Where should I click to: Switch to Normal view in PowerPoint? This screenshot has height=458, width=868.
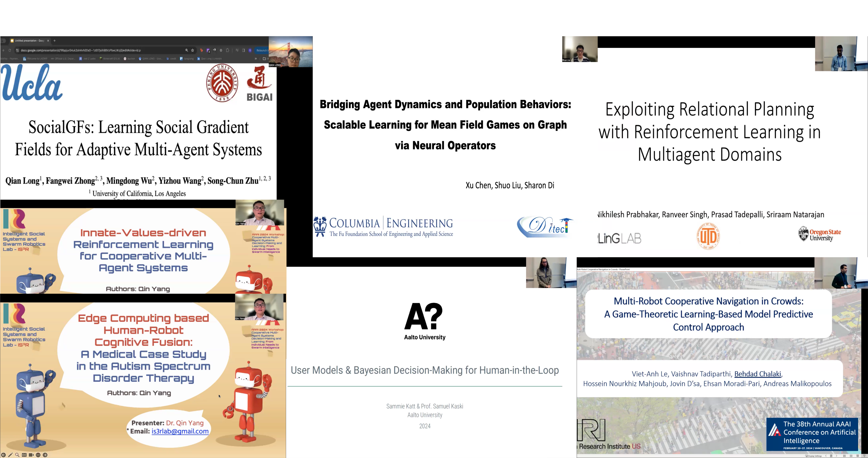point(844,456)
